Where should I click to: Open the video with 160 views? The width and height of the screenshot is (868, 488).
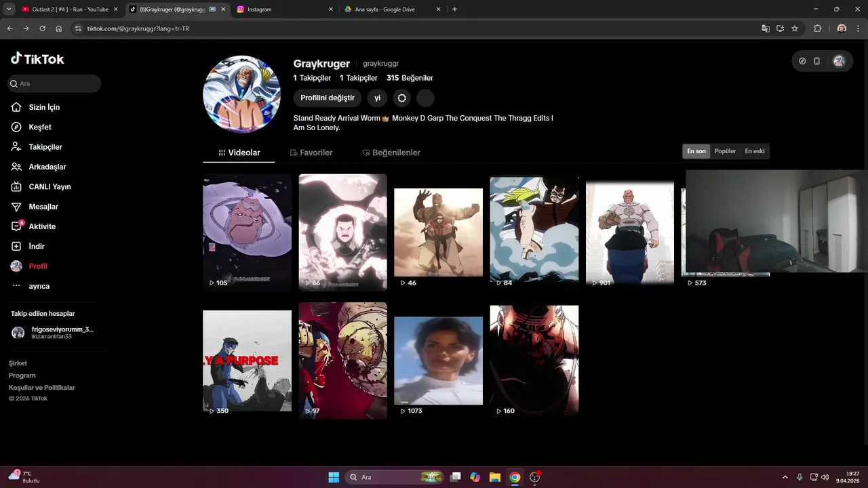tap(534, 361)
